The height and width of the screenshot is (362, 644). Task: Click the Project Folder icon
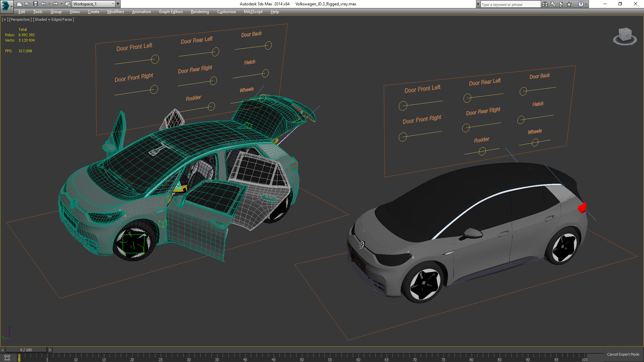tap(67, 4)
